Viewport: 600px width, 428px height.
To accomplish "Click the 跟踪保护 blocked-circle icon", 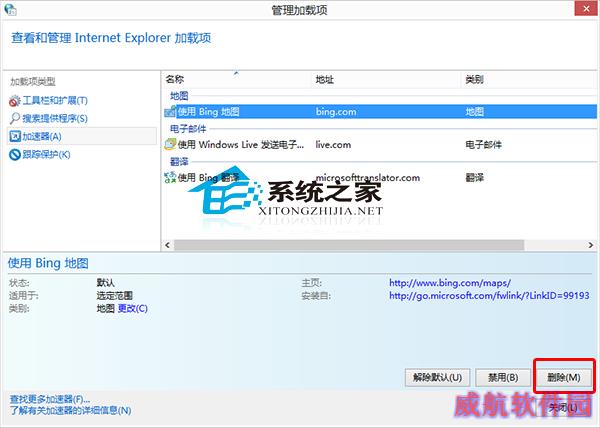I will point(15,155).
